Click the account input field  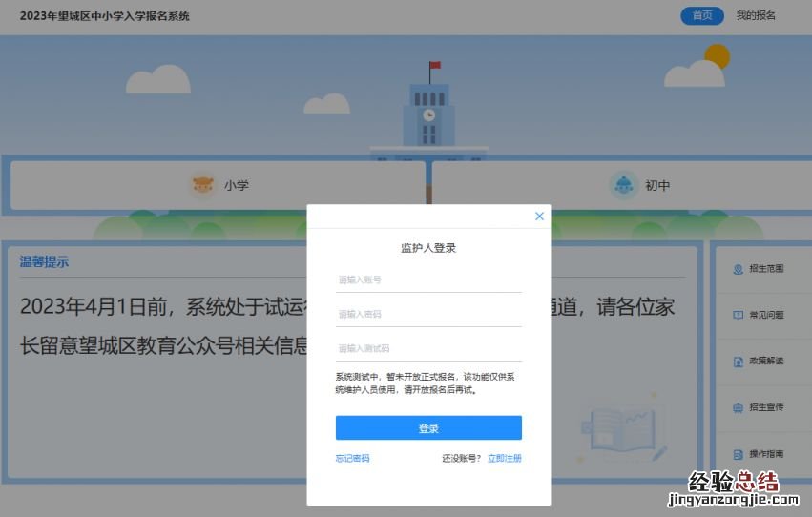click(x=428, y=280)
